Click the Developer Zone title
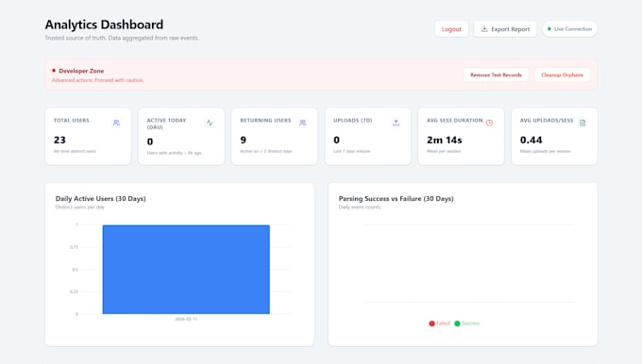 click(81, 71)
